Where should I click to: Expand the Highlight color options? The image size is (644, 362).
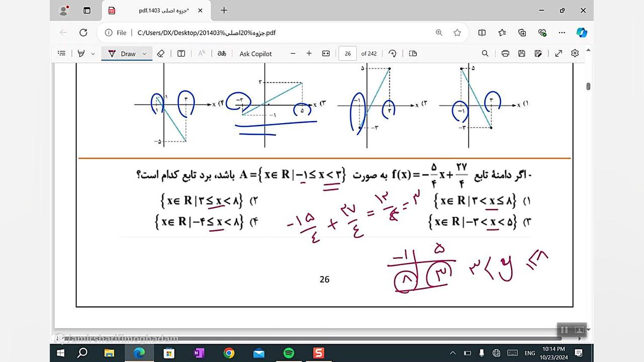tap(93, 54)
